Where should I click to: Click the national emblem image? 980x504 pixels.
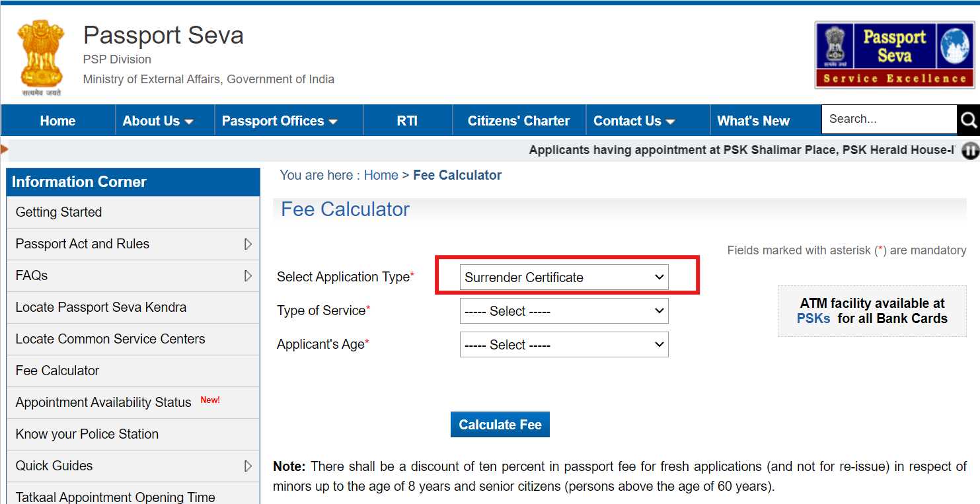coord(41,57)
